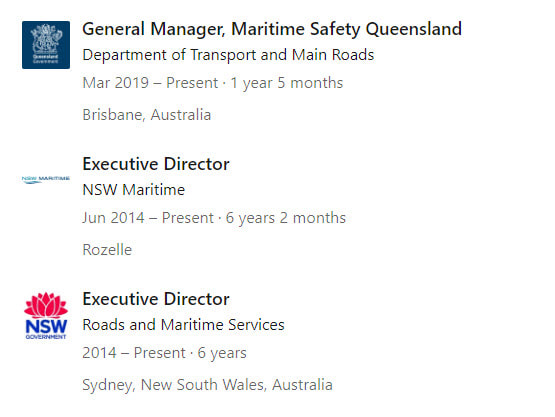Select the Brisbane, Australia location text

click(147, 115)
